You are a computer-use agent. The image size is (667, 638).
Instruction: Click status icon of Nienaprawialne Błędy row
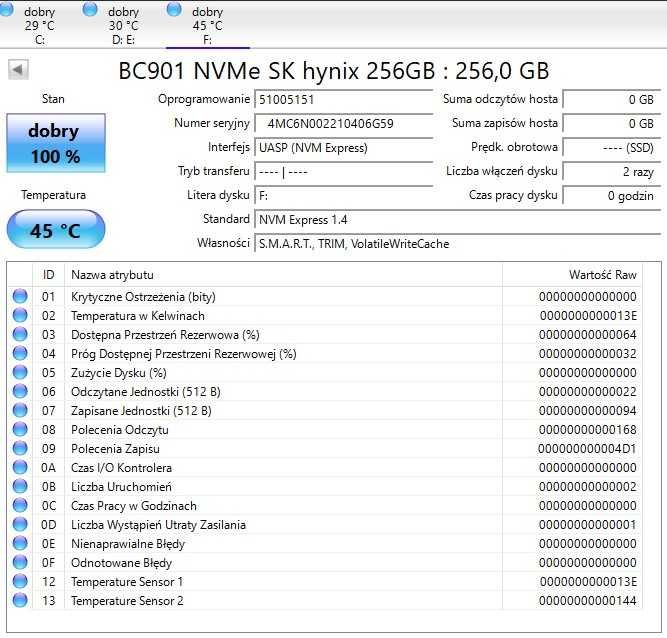coord(20,543)
